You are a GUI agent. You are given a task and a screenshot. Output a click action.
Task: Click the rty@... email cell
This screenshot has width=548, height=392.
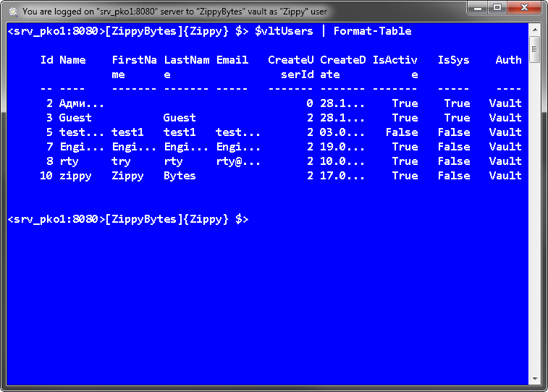pyautogui.click(x=238, y=161)
